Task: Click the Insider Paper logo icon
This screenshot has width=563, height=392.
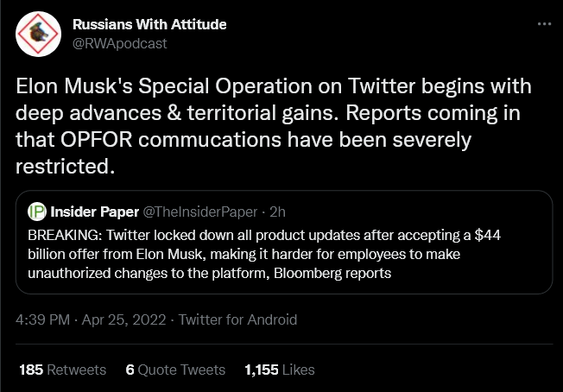Action: click(x=36, y=212)
